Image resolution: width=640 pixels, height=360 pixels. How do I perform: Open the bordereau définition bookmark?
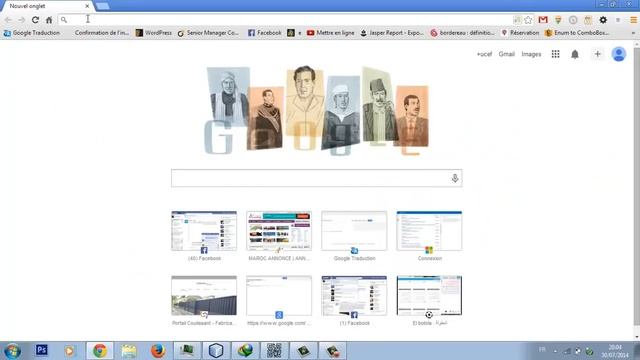[462, 33]
